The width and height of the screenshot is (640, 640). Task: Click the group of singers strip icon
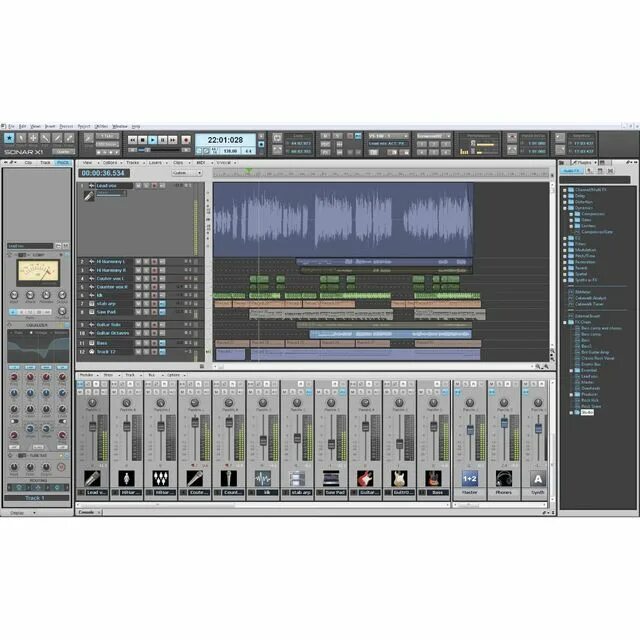[160, 478]
